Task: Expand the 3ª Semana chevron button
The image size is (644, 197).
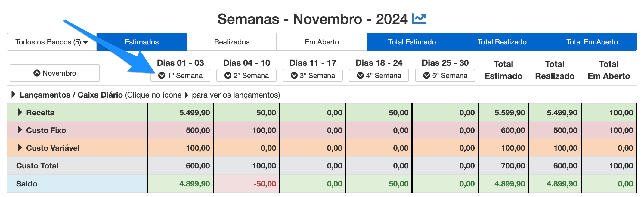Action: [313, 75]
